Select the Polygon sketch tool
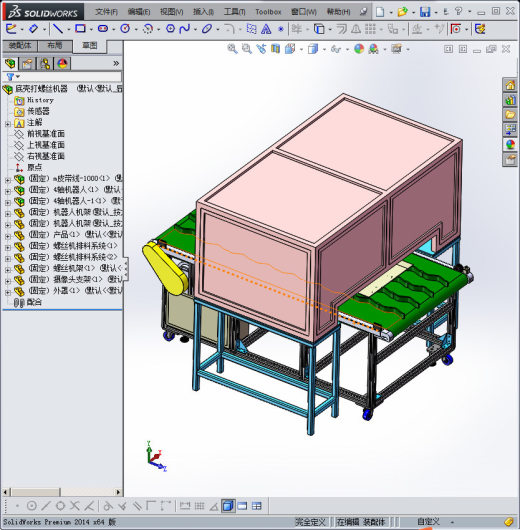This screenshot has height=530, width=520. click(170, 29)
